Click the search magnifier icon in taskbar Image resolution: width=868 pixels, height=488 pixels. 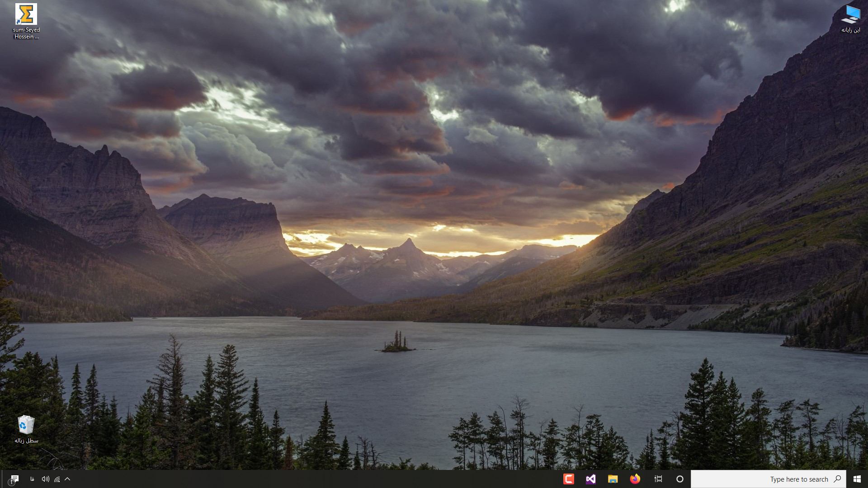click(837, 479)
